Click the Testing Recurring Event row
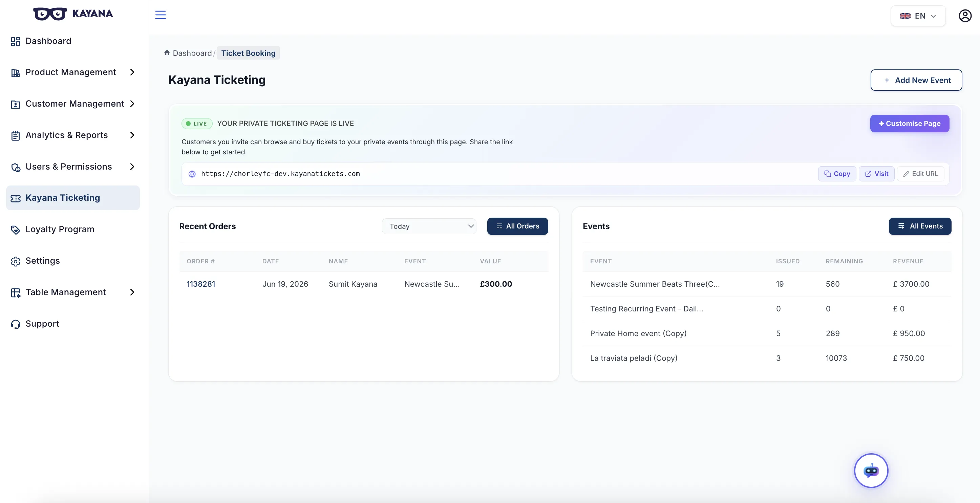 pyautogui.click(x=767, y=309)
